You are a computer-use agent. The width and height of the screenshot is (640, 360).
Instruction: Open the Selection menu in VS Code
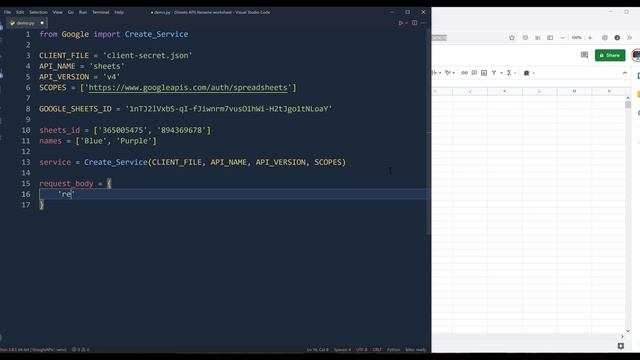click(x=38, y=12)
